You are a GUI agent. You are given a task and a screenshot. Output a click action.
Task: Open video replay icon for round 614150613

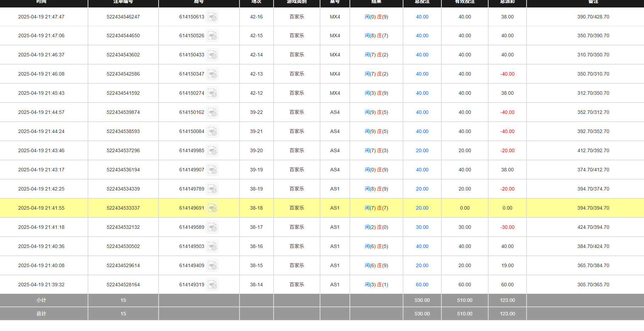[212, 17]
